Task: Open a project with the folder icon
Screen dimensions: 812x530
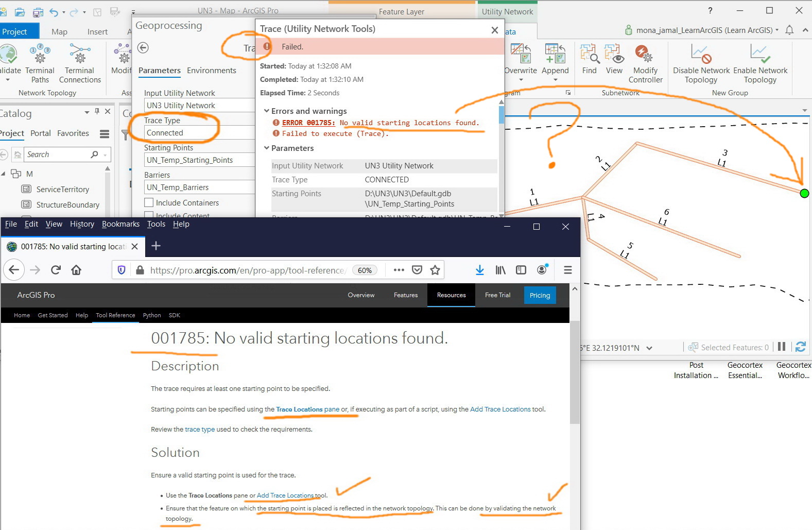Action: 20,11
